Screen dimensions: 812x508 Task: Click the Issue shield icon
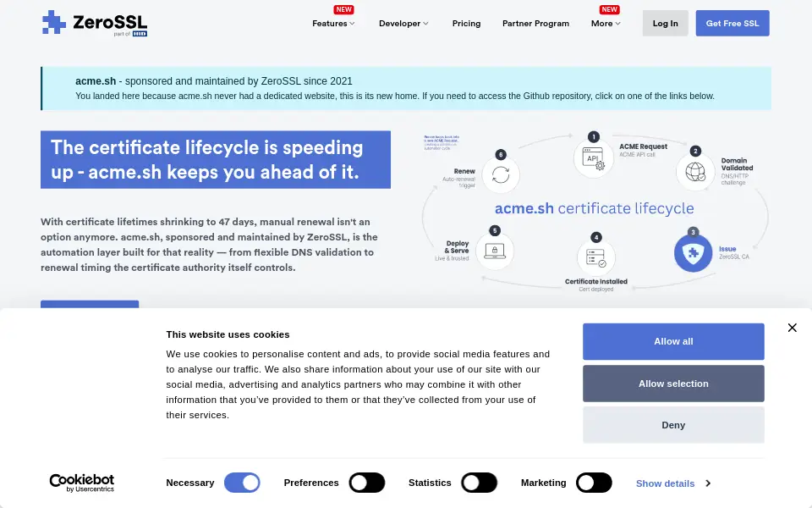click(693, 253)
